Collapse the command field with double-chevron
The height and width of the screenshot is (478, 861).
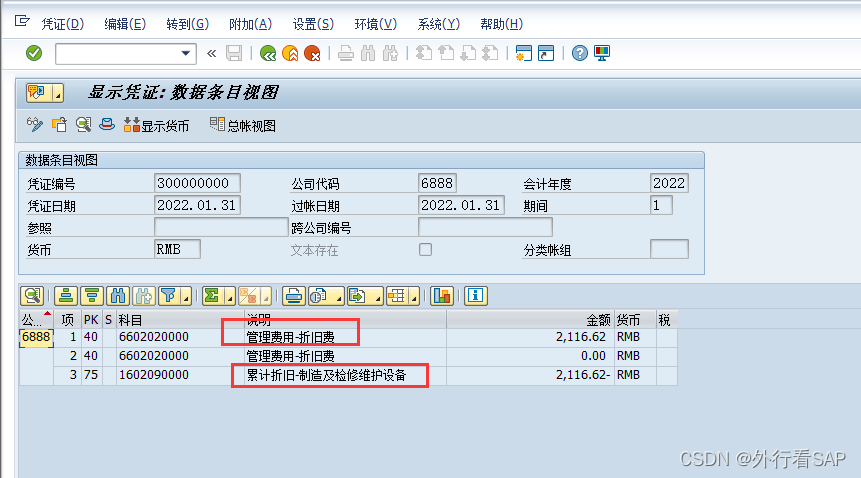(x=211, y=53)
